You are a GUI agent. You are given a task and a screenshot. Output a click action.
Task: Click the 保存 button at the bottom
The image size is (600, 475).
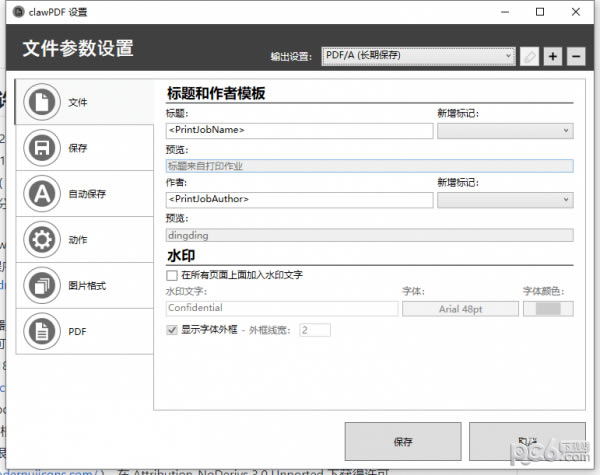[403, 441]
